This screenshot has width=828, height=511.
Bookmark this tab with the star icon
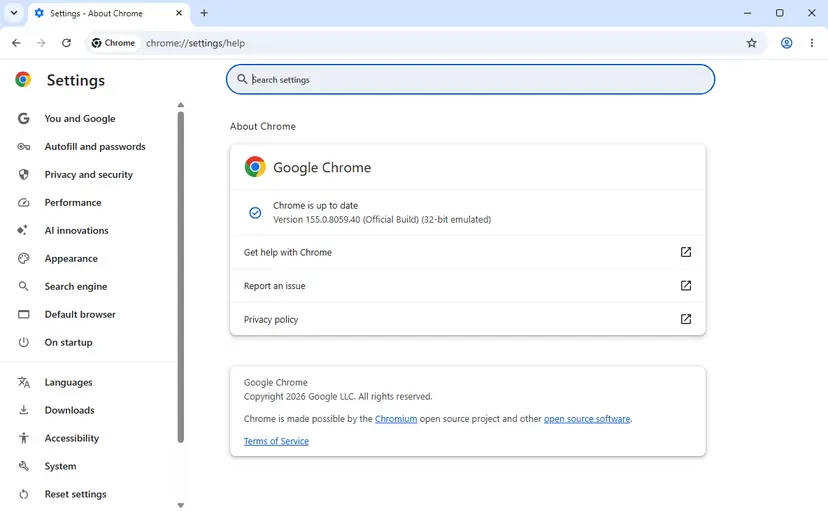coord(751,43)
